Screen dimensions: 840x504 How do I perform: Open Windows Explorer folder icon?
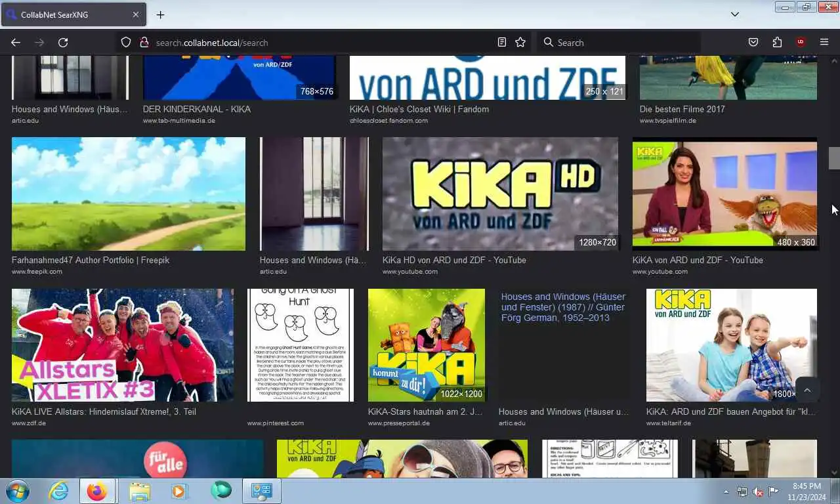140,491
